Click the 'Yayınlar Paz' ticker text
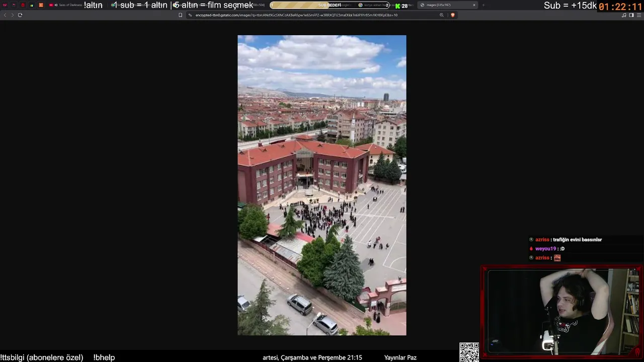The height and width of the screenshot is (362, 644). point(400,357)
